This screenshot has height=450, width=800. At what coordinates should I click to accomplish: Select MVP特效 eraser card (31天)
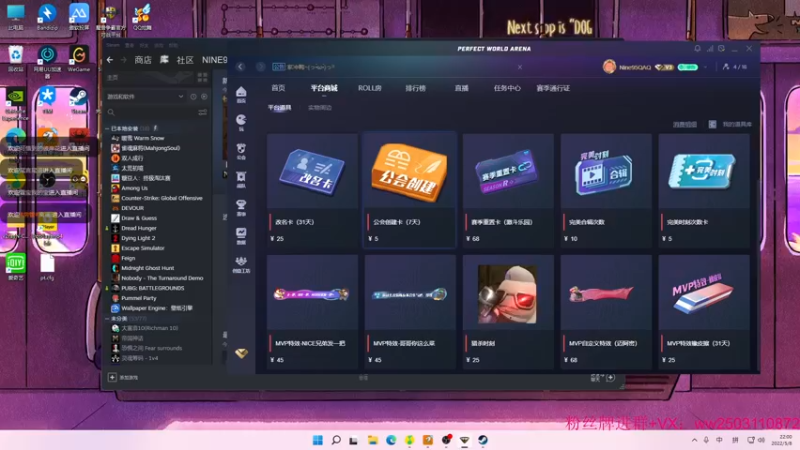(x=704, y=311)
